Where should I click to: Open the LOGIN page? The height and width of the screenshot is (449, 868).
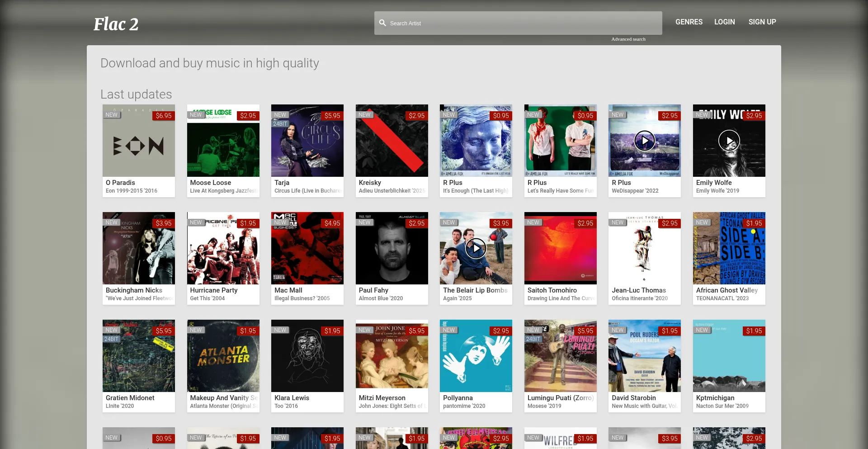[724, 22]
